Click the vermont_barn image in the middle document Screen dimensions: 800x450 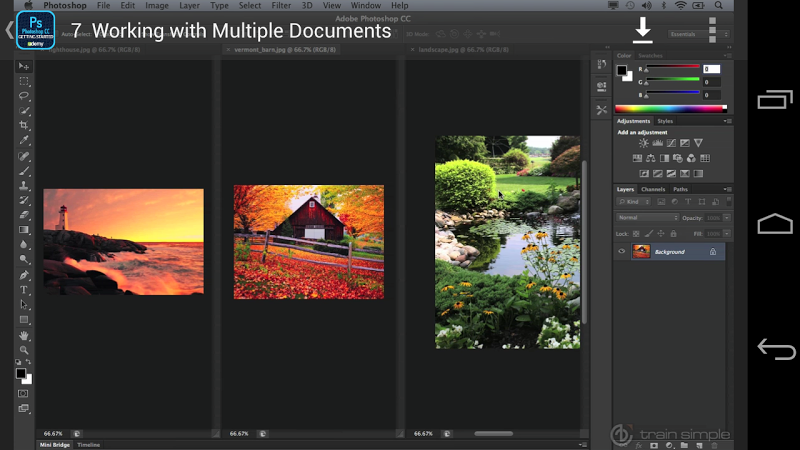[x=308, y=241]
